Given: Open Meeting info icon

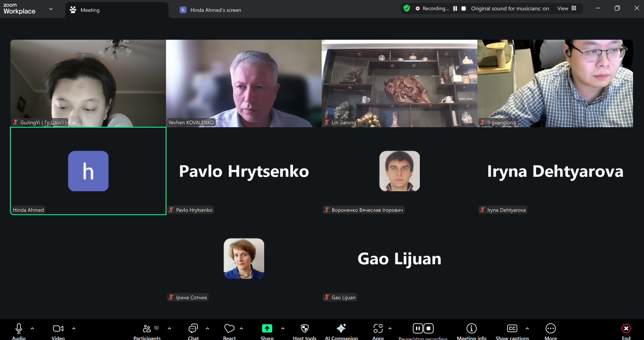Looking at the screenshot, I should coord(471,329).
